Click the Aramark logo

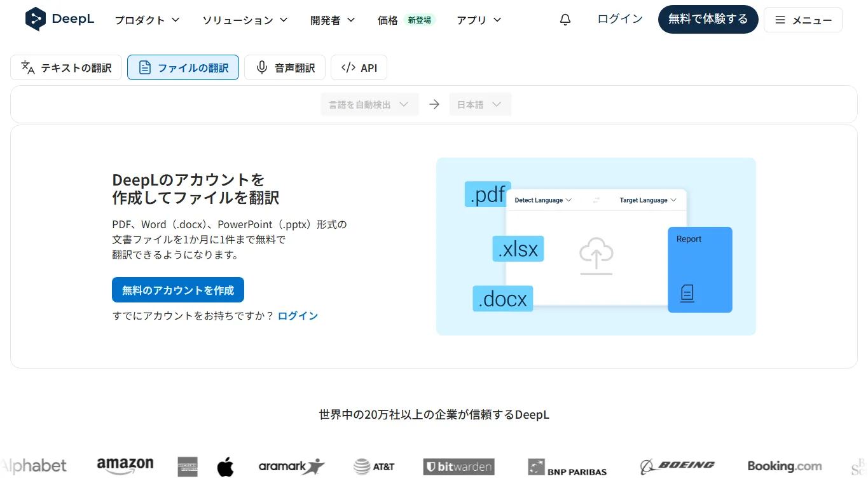[292, 467]
